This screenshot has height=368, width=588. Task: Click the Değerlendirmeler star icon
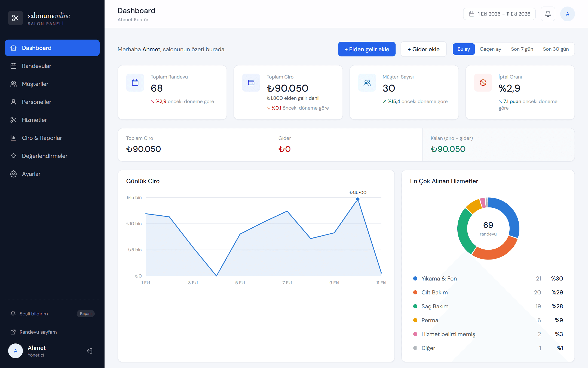(x=13, y=156)
